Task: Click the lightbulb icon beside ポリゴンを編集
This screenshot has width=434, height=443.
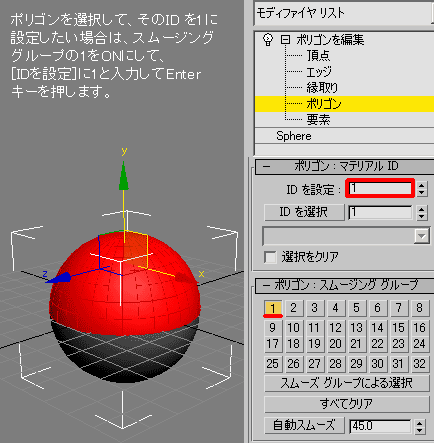Action: [x=268, y=40]
